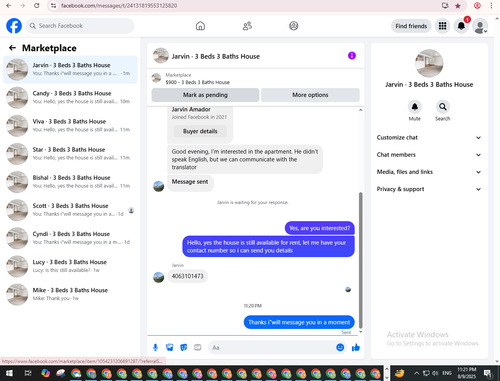
Task: Click the chat scrollbar thumb
Action: coord(360,260)
